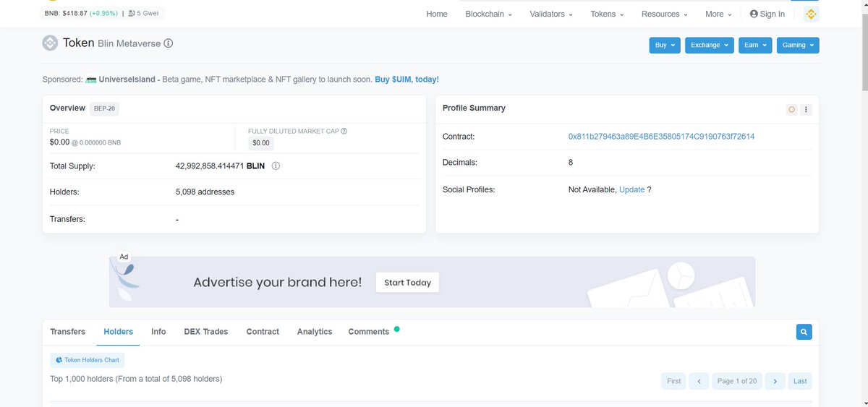Image resolution: width=868 pixels, height=407 pixels.
Task: Click the Page 1 of 20 indicator
Action: (737, 381)
